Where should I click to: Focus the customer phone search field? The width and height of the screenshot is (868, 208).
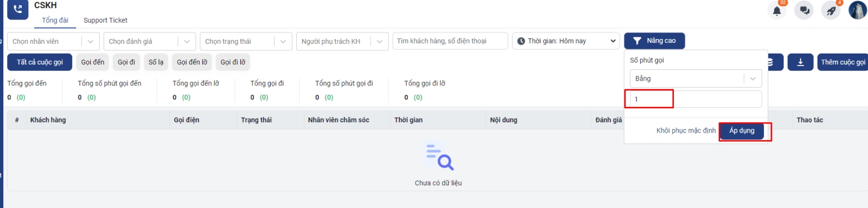tap(450, 41)
